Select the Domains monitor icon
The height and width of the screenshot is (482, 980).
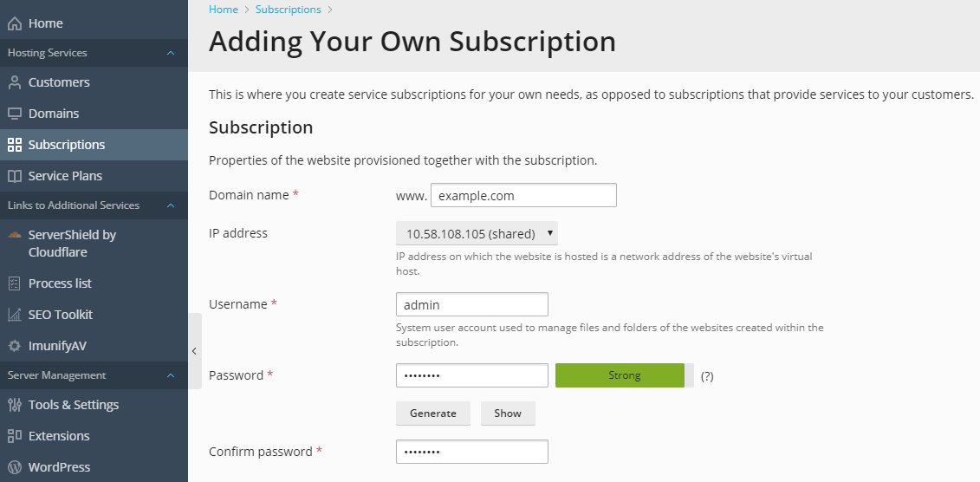[15, 114]
